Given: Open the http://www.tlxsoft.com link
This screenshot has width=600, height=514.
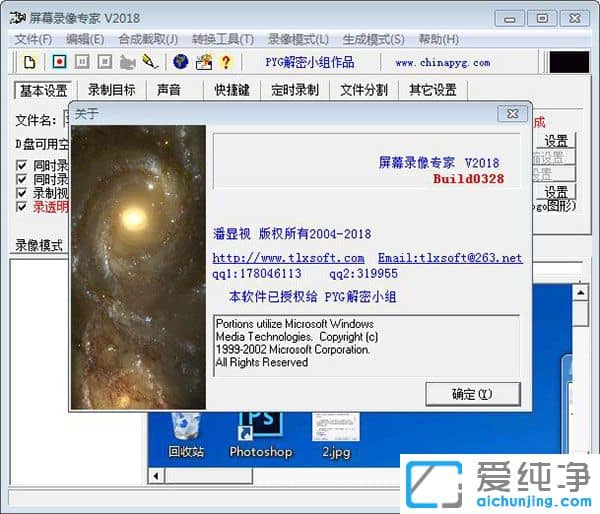Looking at the screenshot, I should [x=288, y=258].
